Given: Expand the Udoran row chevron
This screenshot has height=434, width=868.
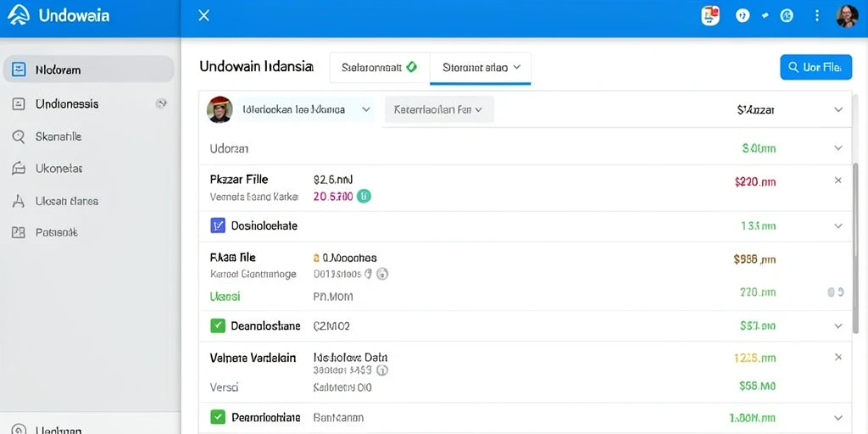Looking at the screenshot, I should coord(838,148).
